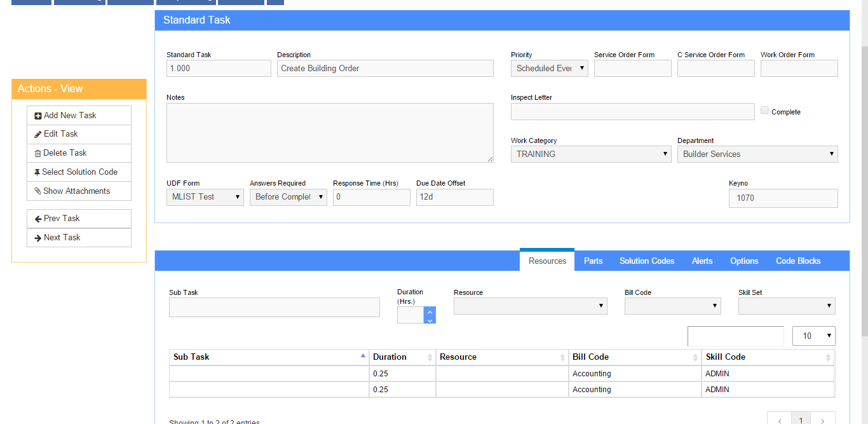
Task: Open the Department dropdown
Action: pos(757,154)
